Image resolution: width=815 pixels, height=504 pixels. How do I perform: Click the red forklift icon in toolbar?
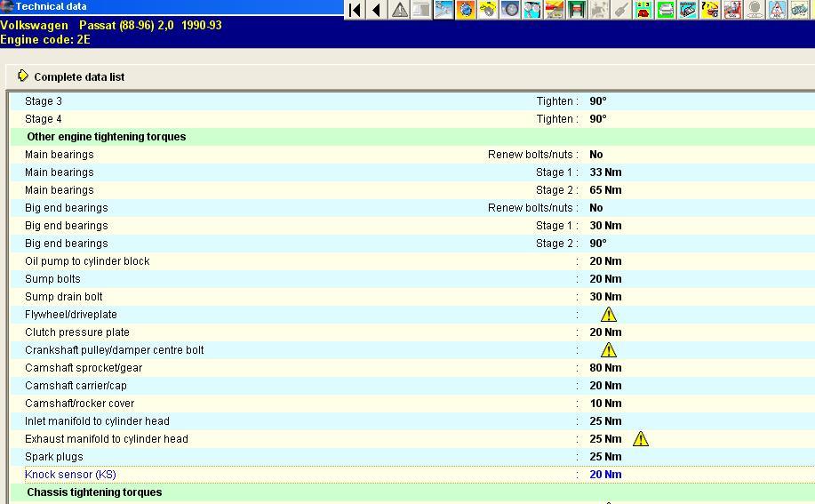(732, 10)
